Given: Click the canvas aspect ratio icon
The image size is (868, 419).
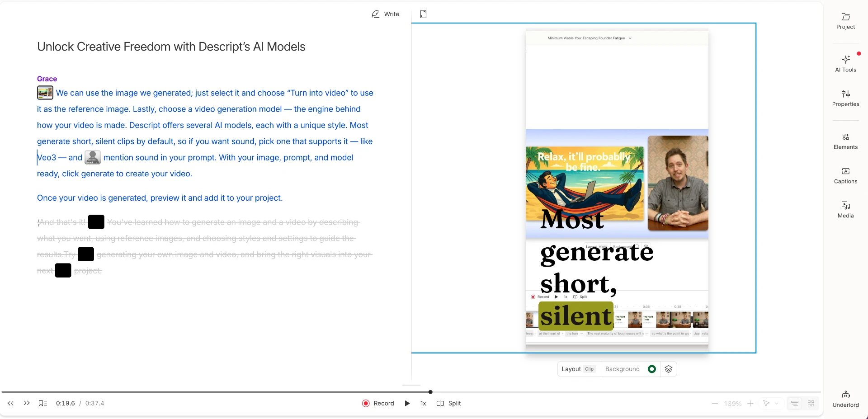Looking at the screenshot, I should pos(423,14).
